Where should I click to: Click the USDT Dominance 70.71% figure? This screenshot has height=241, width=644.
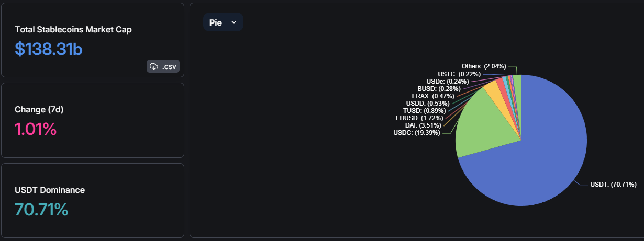tap(41, 210)
